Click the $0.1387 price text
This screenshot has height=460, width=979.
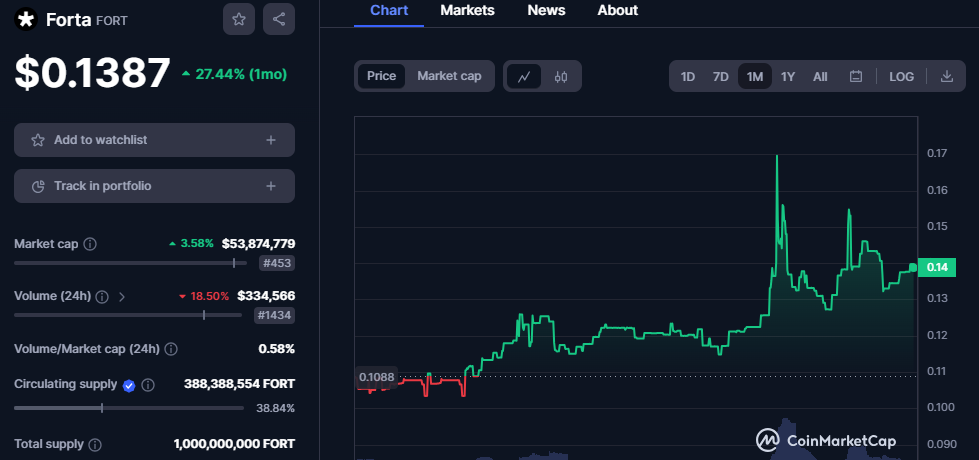coord(92,73)
